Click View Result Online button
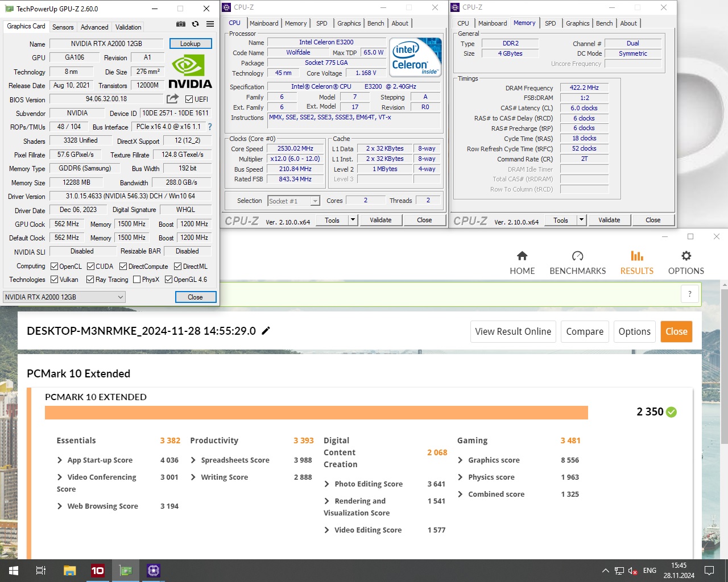728x582 pixels. pos(513,331)
